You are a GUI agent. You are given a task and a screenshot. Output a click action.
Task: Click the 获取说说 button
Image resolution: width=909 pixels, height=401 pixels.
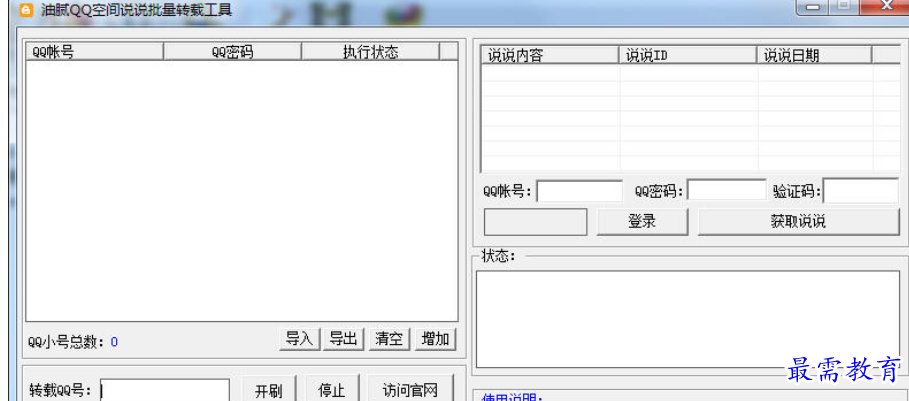798,221
